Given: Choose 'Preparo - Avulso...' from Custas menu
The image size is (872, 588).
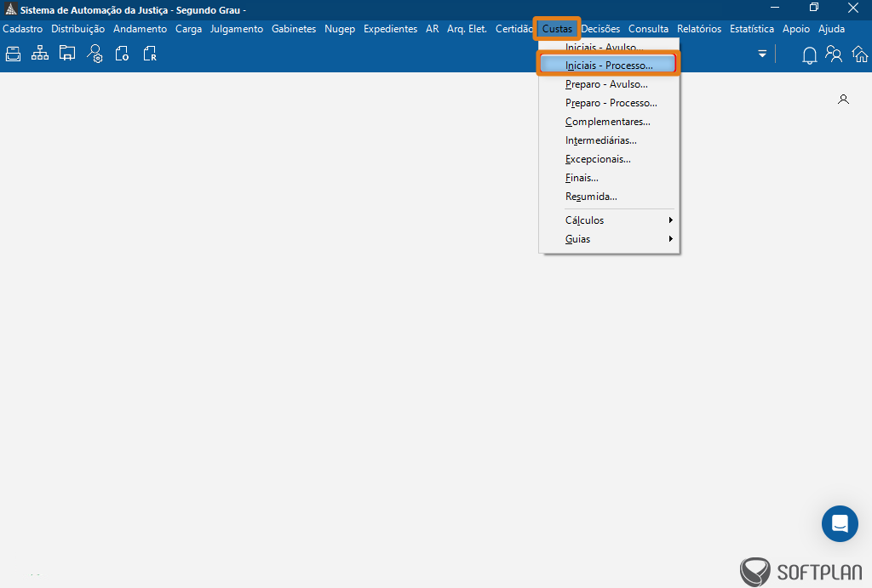Looking at the screenshot, I should click(x=606, y=84).
